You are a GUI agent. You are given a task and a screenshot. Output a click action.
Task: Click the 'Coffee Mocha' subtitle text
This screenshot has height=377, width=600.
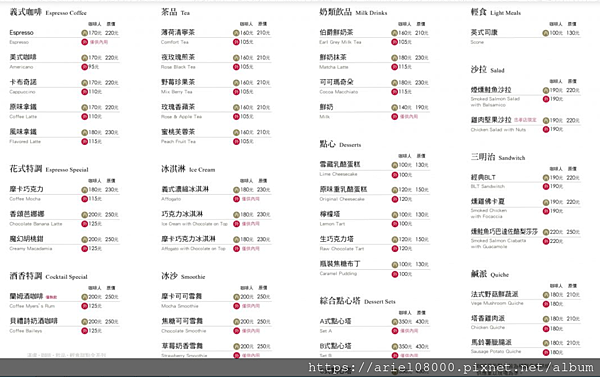tap(25, 199)
